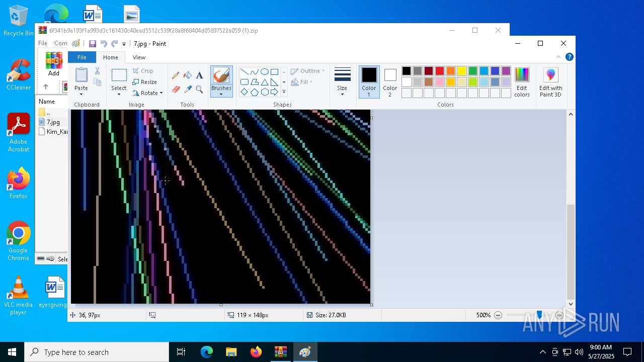Activate Color 2 background selector
Image resolution: width=644 pixels, height=362 pixels.
[x=390, y=82]
